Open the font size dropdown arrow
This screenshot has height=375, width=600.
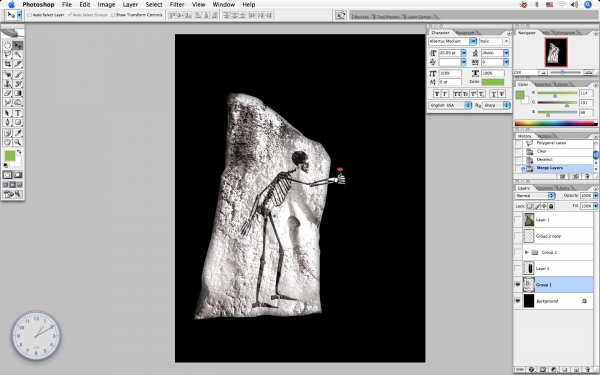(x=463, y=53)
